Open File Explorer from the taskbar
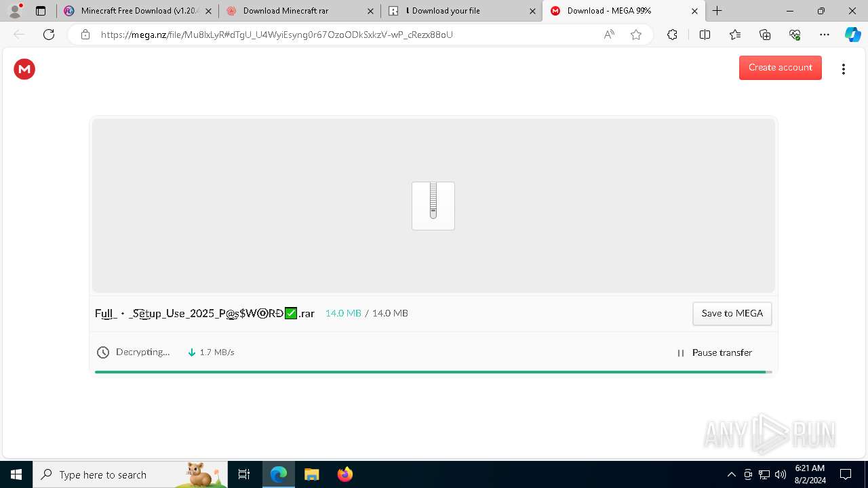This screenshot has width=868, height=488. (x=311, y=474)
